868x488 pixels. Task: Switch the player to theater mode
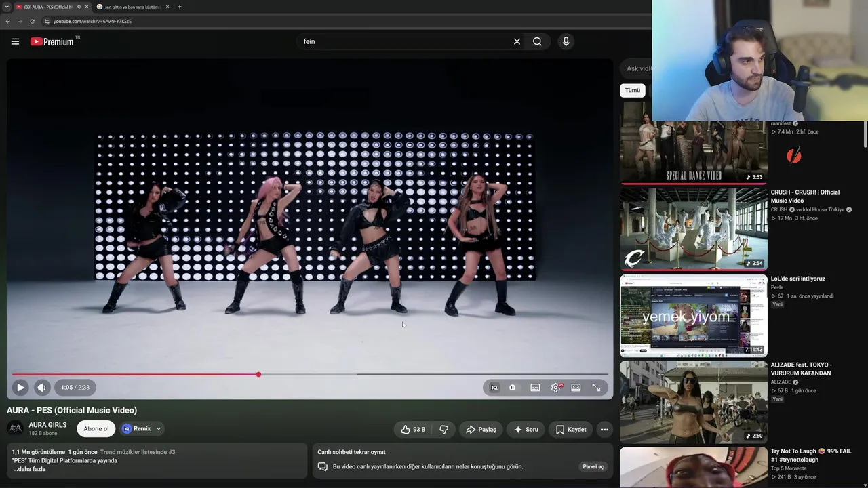576,388
